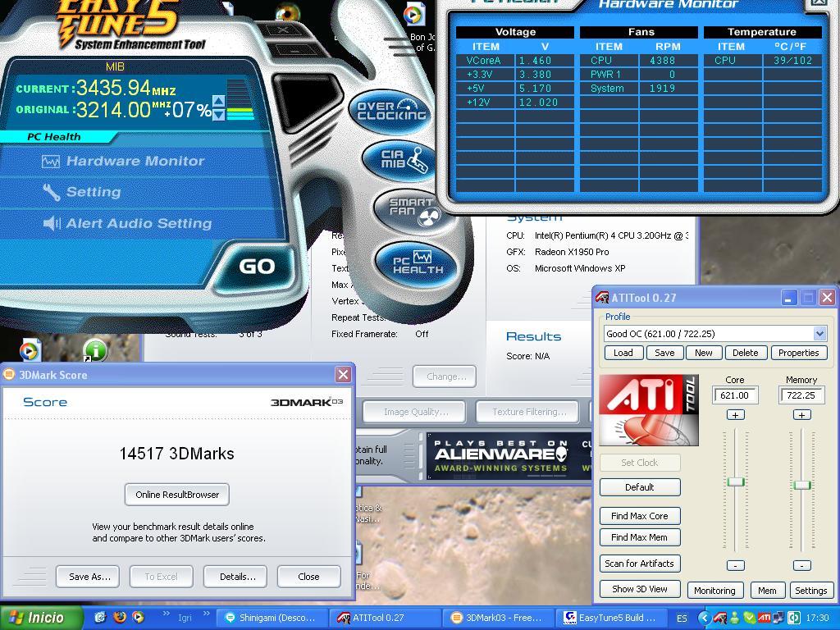The width and height of the screenshot is (840, 630).
Task: Click the GO button in EasyTune5
Action: click(257, 267)
